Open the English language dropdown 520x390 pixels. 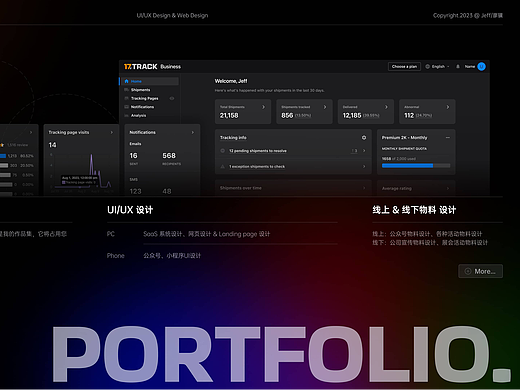pos(437,67)
